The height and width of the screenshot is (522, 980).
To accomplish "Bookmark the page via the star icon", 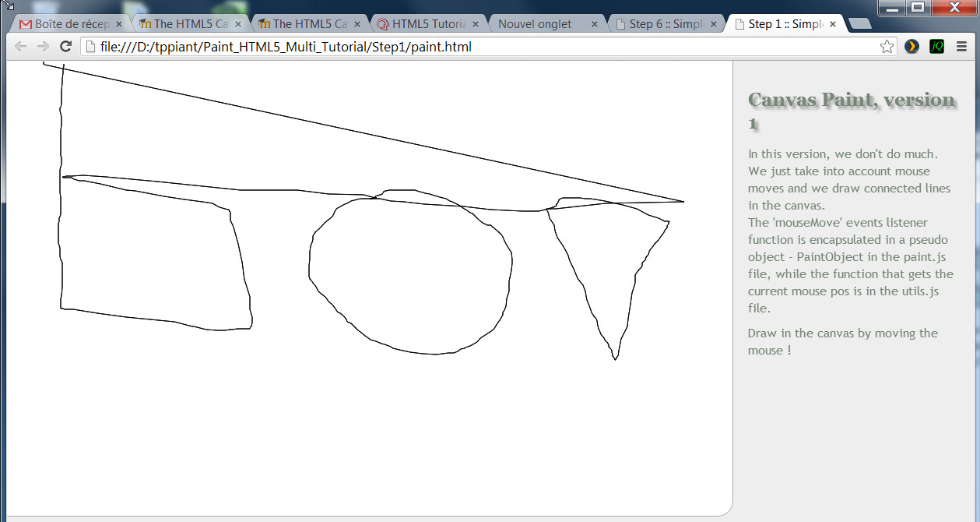I will point(887,47).
